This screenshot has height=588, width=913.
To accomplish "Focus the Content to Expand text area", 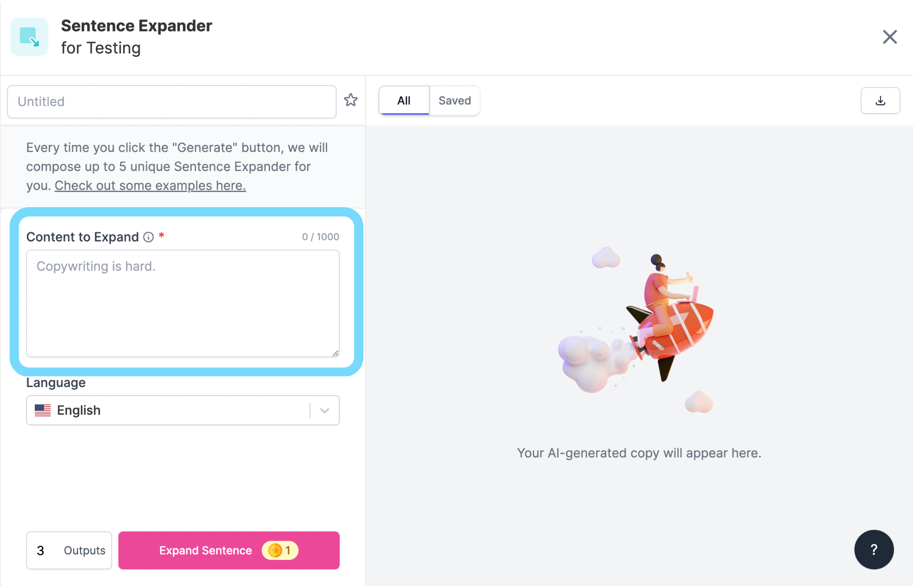I will [183, 303].
